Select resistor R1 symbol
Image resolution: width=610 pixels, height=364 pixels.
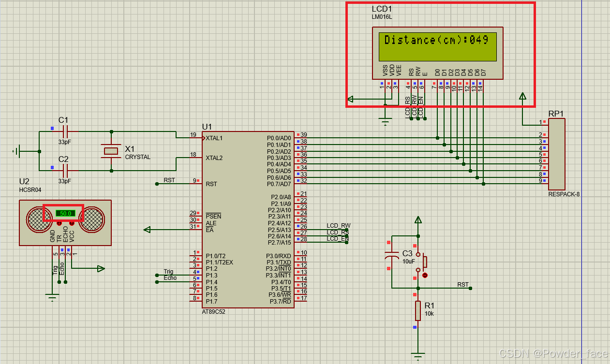(418, 310)
